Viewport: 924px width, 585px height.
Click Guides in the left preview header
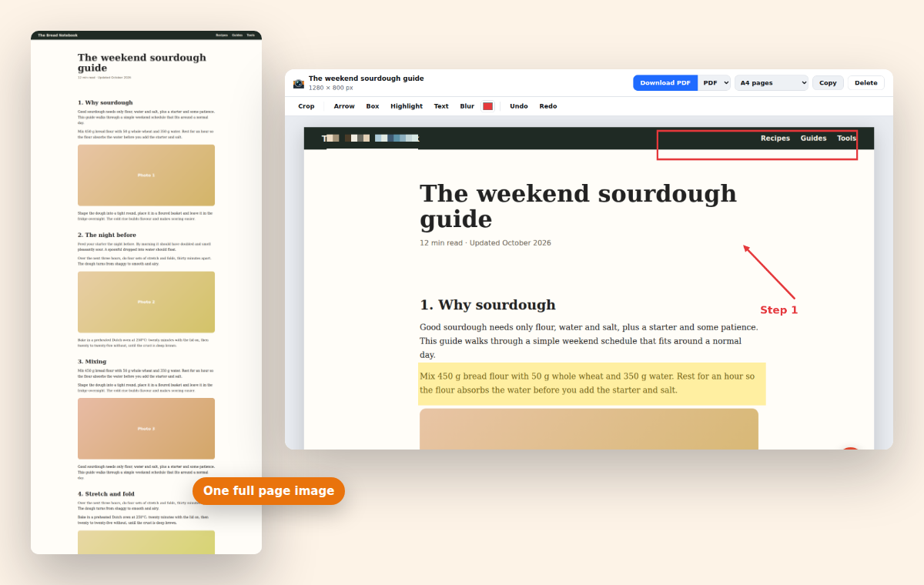[x=237, y=35]
